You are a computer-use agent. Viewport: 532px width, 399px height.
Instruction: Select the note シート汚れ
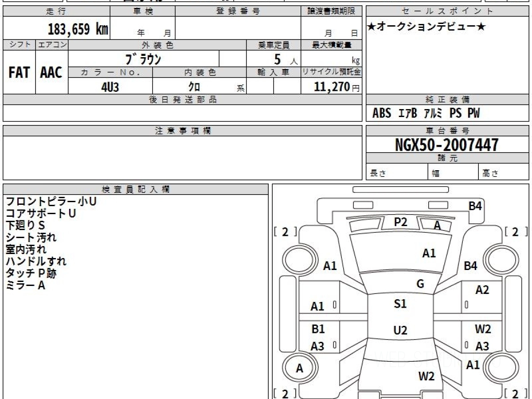[31, 237]
